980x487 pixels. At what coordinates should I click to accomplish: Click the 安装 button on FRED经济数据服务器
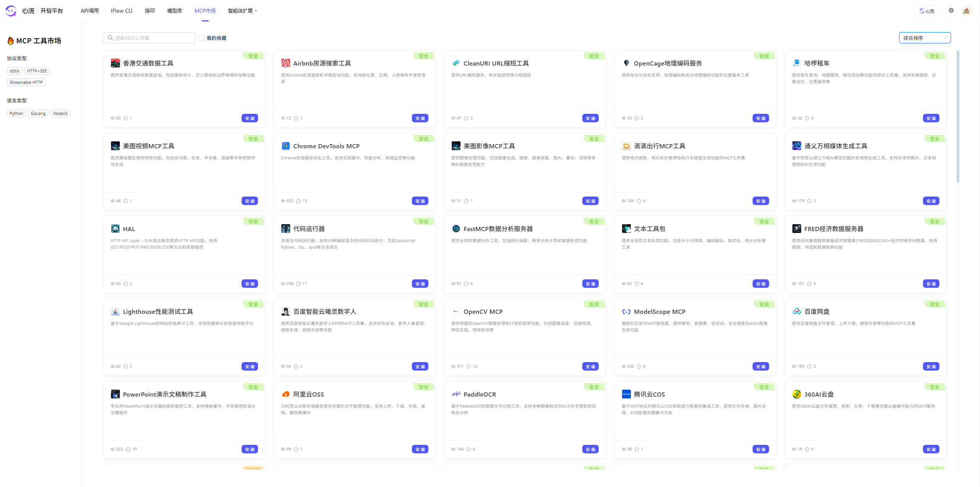931,284
